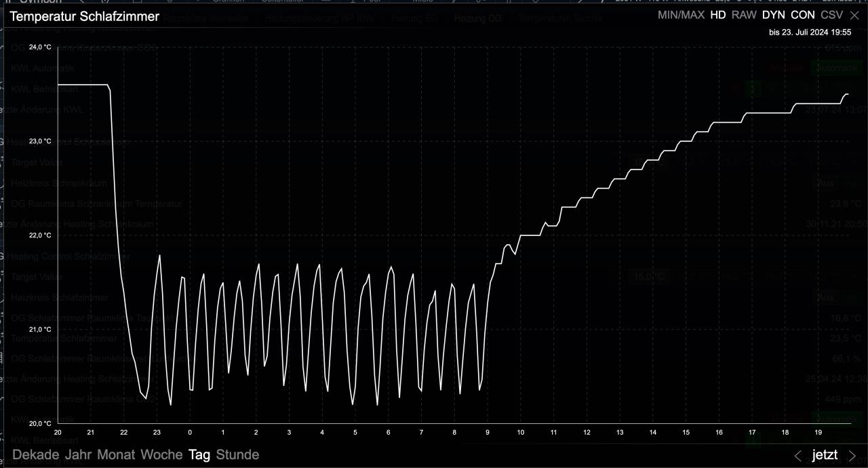Go to the previous time period arrow

coord(798,456)
